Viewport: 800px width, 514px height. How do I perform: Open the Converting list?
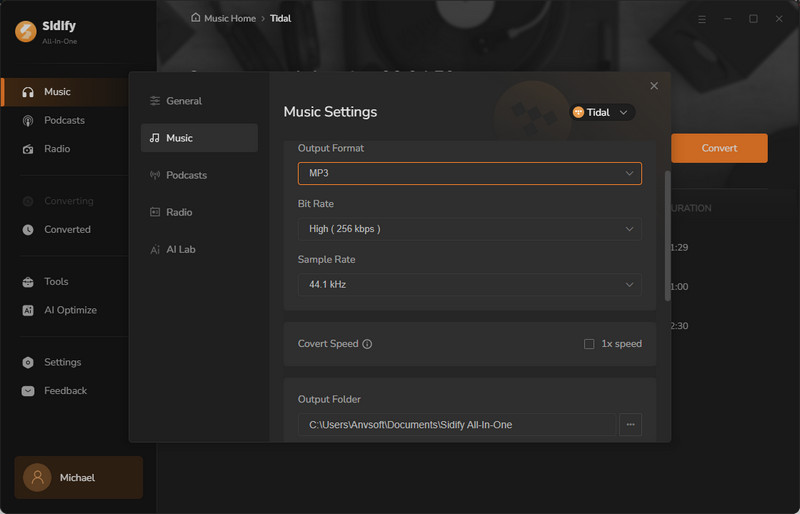[68, 201]
